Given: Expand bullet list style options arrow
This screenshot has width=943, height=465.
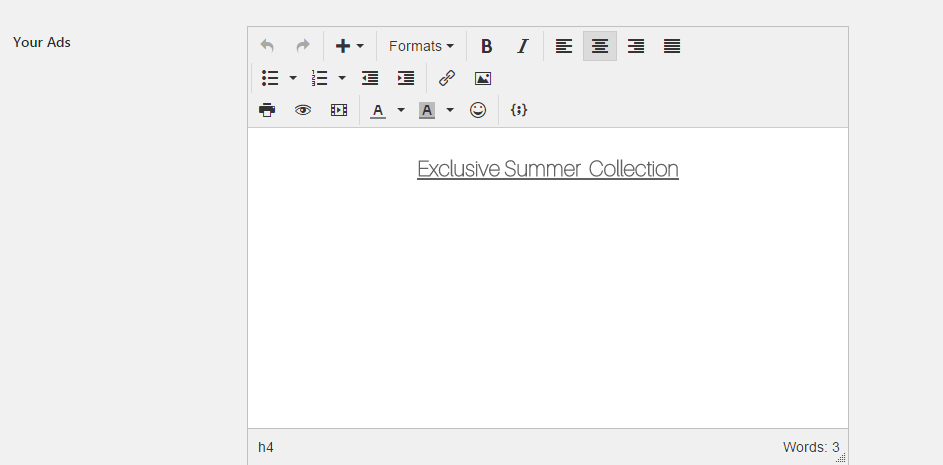Looking at the screenshot, I should point(293,78).
